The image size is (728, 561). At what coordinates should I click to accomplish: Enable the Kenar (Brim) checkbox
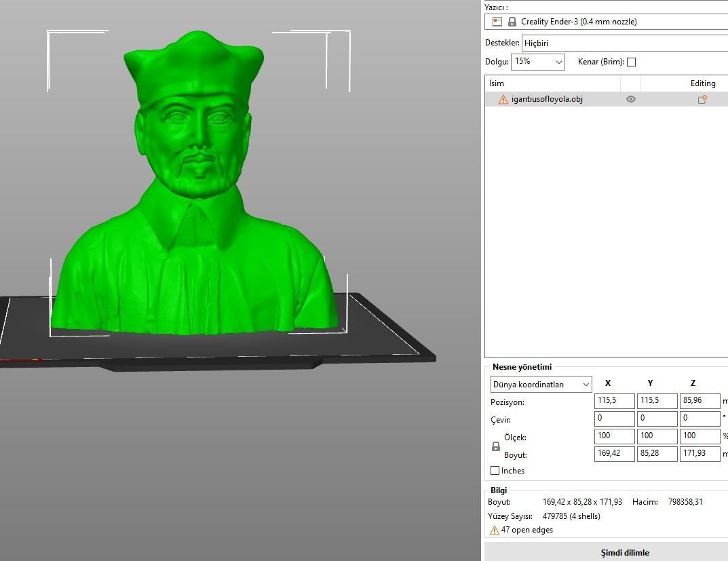click(631, 62)
